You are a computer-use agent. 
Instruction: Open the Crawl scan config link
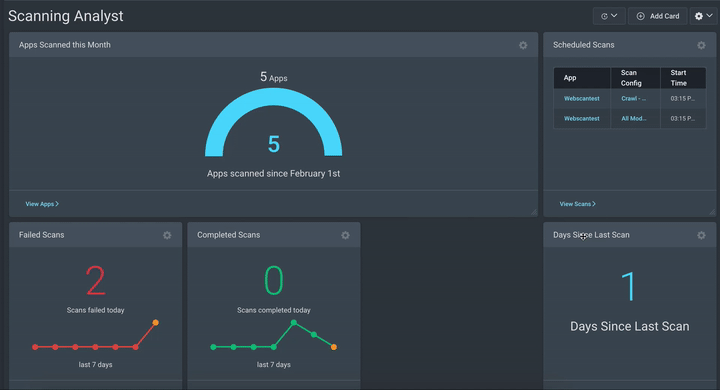[633, 98]
